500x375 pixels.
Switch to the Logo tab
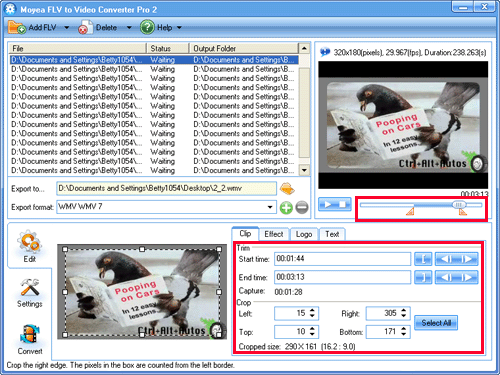click(304, 234)
